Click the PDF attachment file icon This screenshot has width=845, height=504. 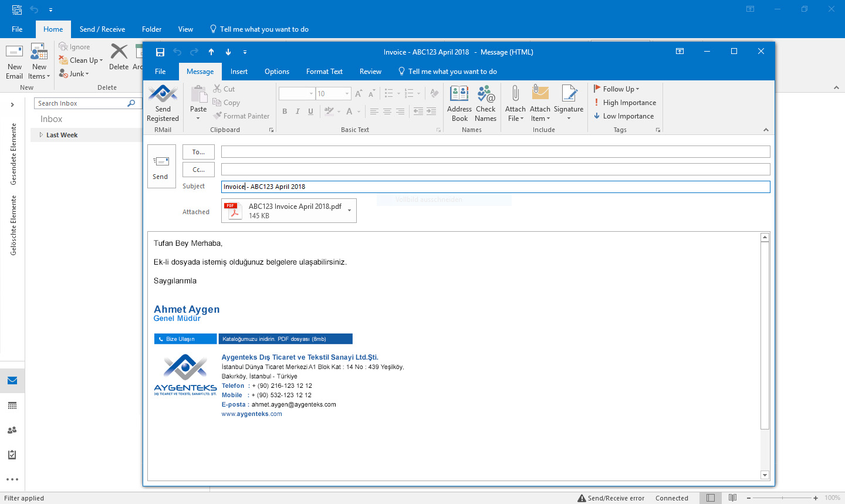(x=234, y=211)
